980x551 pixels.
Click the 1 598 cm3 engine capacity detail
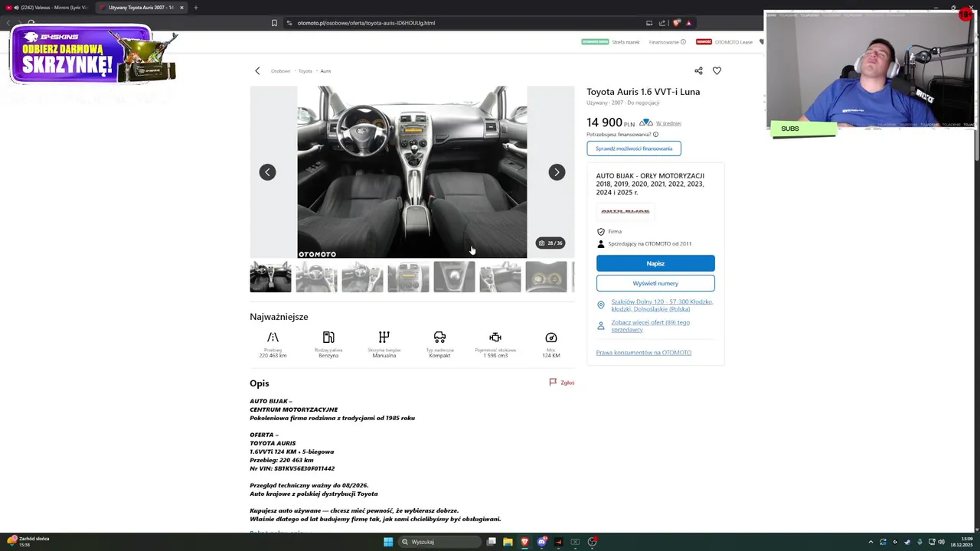point(495,344)
